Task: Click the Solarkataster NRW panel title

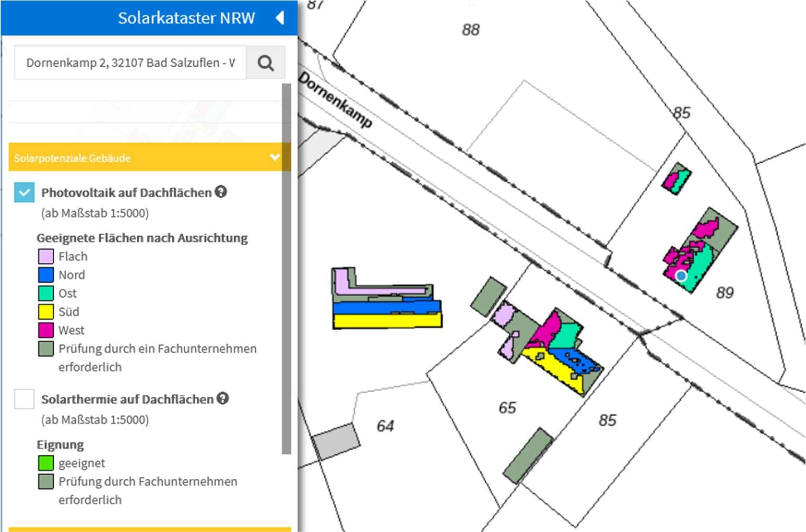Action: [x=186, y=18]
